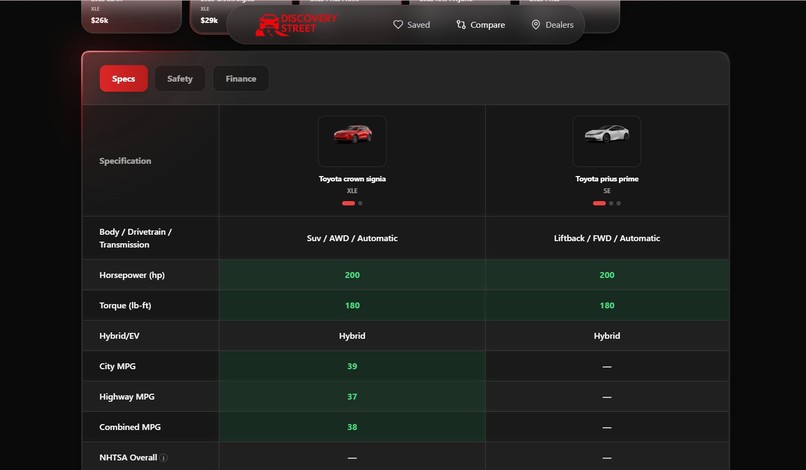The width and height of the screenshot is (806, 470).
Task: Click the Horsepower (hp) row label
Action: (x=132, y=275)
